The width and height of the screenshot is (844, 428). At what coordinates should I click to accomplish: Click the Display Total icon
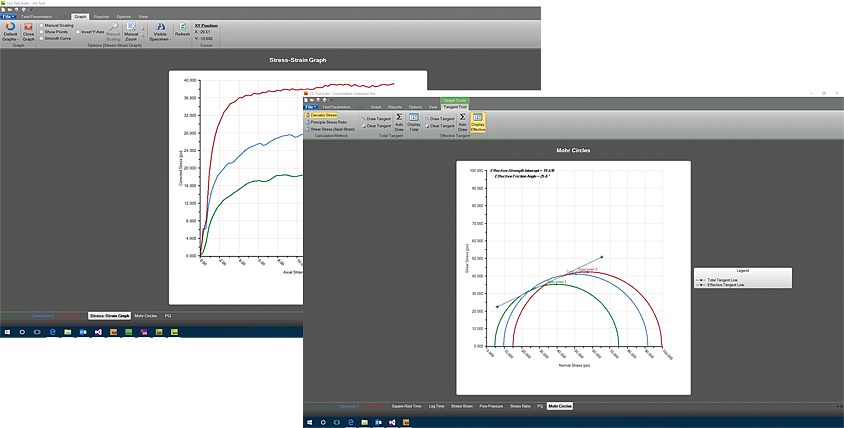(414, 121)
